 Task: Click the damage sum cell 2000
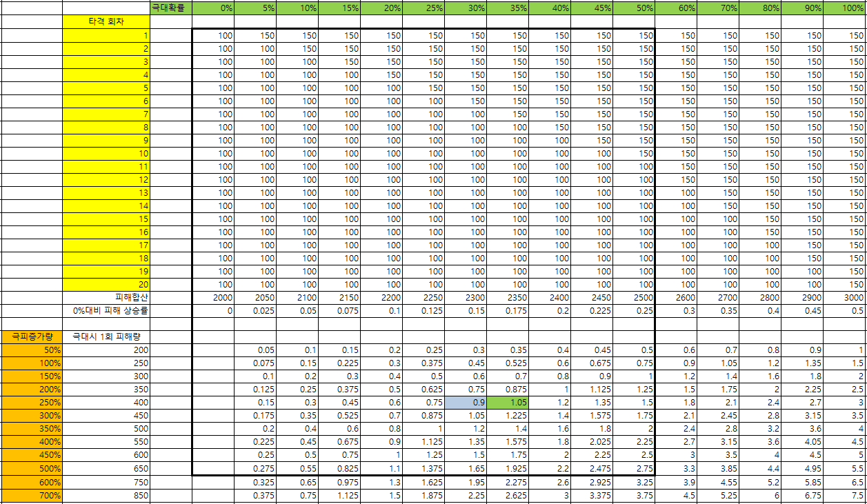(213, 297)
